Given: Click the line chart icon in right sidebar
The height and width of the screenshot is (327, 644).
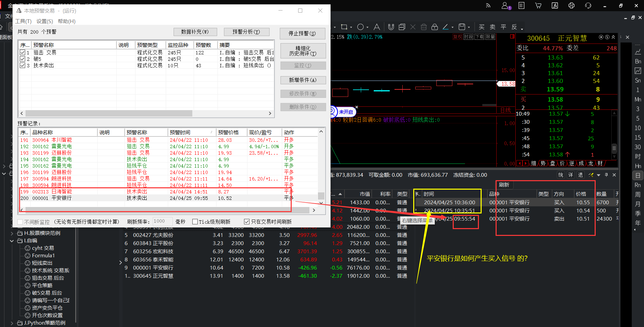Looking at the screenshot, I should coord(638,52).
